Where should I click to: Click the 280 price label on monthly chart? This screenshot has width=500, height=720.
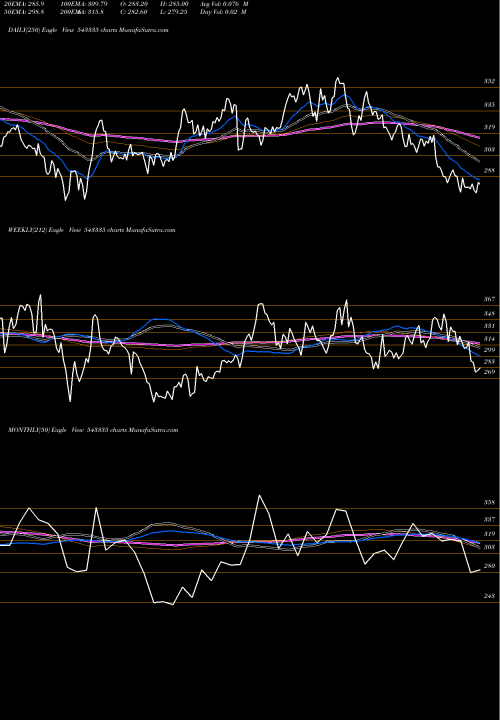[489, 566]
